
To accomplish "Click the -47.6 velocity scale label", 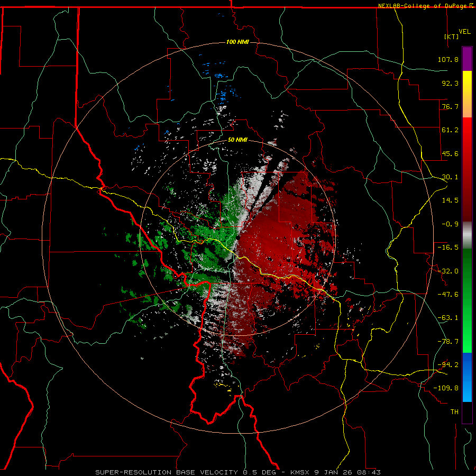I will [x=448, y=295].
